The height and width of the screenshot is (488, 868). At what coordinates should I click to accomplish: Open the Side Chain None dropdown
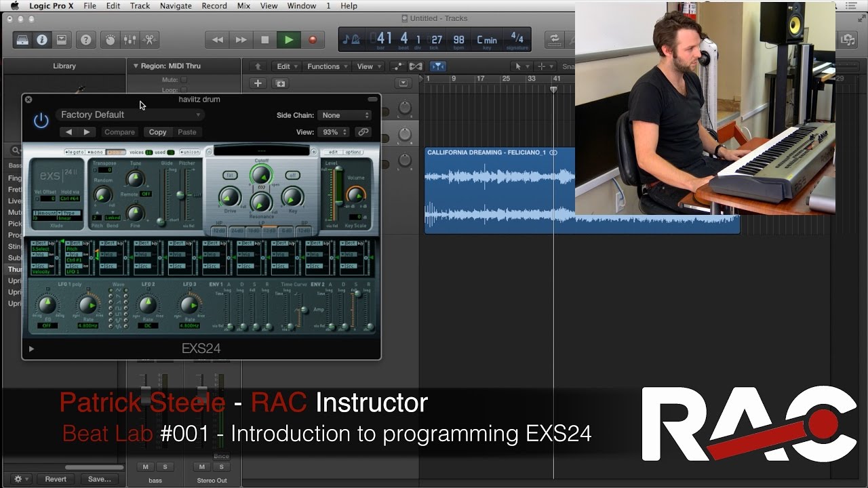[345, 115]
